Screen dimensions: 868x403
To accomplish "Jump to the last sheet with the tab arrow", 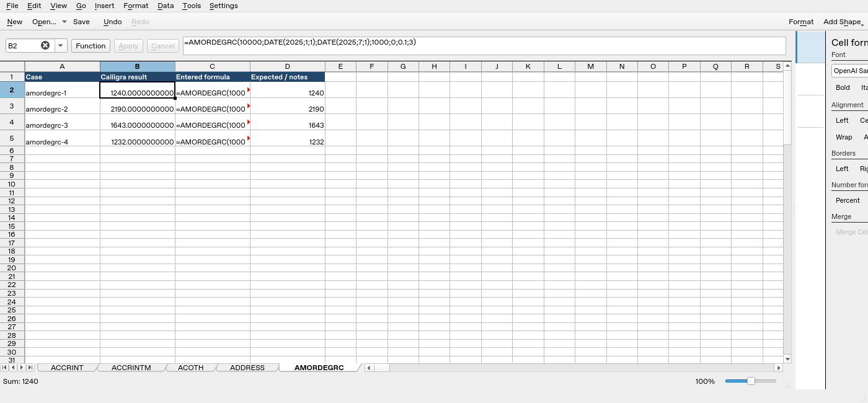I will [x=30, y=368].
